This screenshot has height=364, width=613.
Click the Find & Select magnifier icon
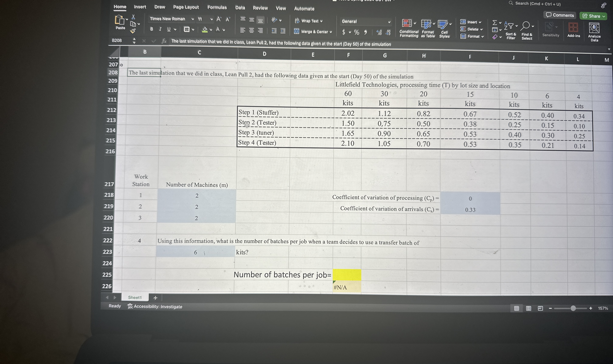click(525, 26)
